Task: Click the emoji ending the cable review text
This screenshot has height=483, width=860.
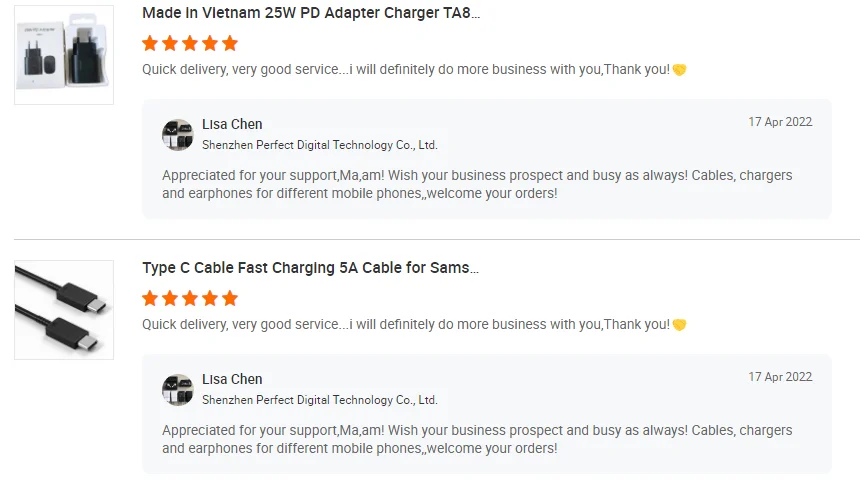Action: (x=679, y=325)
